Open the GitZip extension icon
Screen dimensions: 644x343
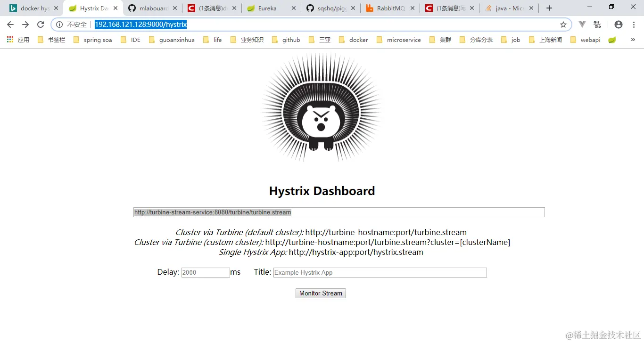tap(597, 24)
